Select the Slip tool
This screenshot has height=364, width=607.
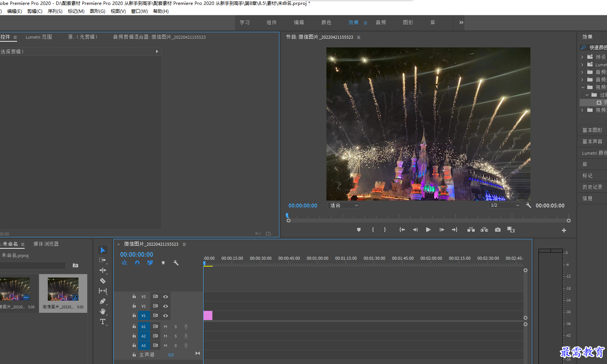click(x=103, y=291)
